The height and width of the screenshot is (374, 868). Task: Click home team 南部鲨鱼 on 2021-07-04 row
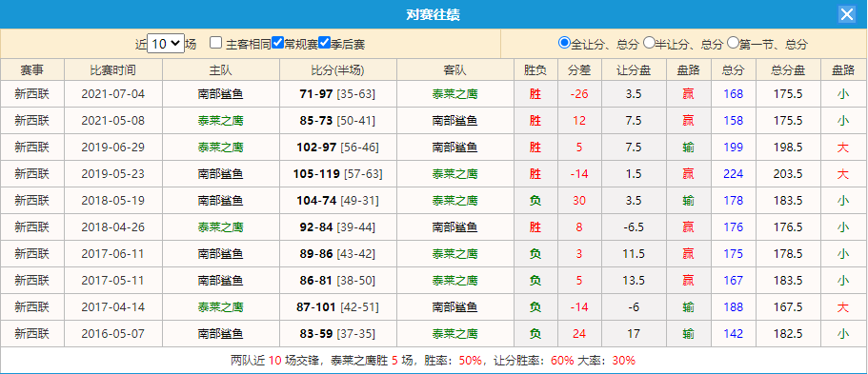[x=220, y=94]
